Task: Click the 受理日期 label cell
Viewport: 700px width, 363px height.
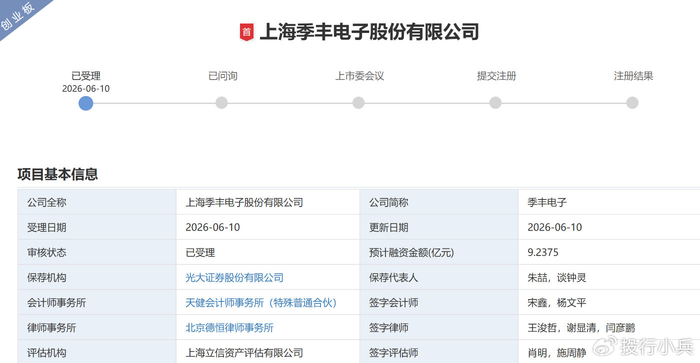Action: coord(97,227)
